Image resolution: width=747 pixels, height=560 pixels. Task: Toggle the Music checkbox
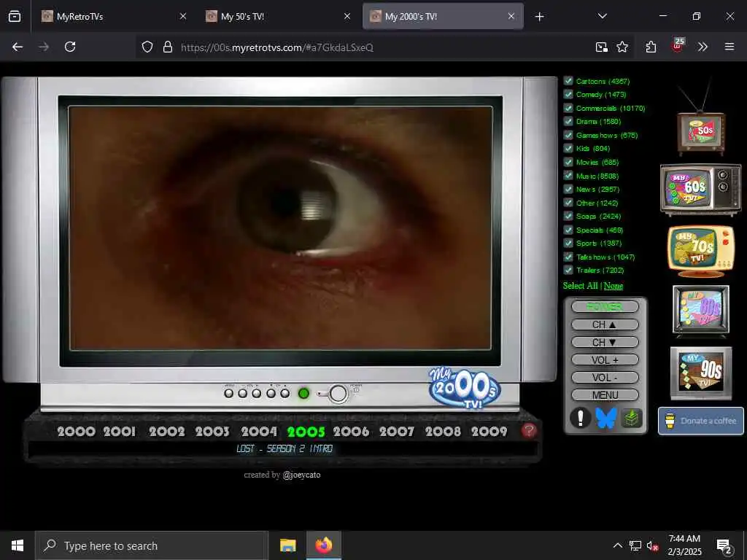[568, 175]
